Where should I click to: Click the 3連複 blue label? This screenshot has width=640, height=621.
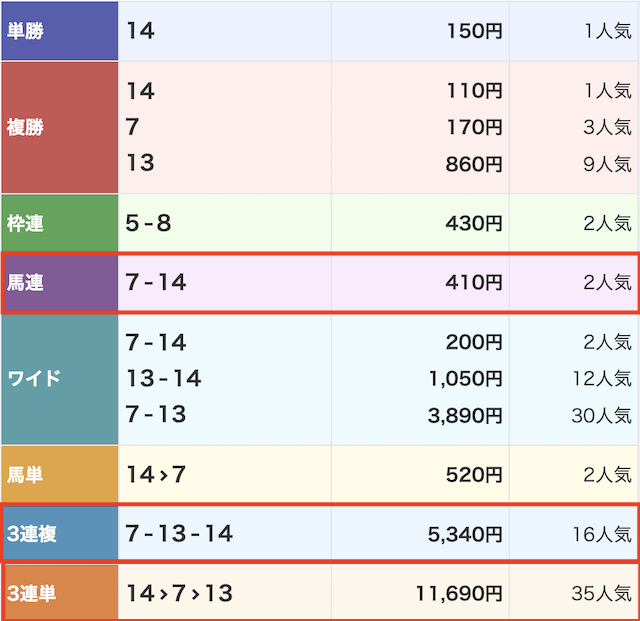[x=60, y=534]
